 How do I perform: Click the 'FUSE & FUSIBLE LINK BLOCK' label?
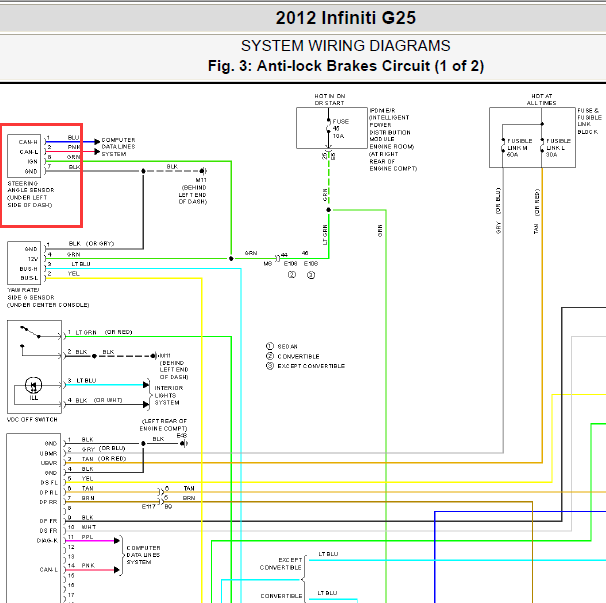(589, 121)
